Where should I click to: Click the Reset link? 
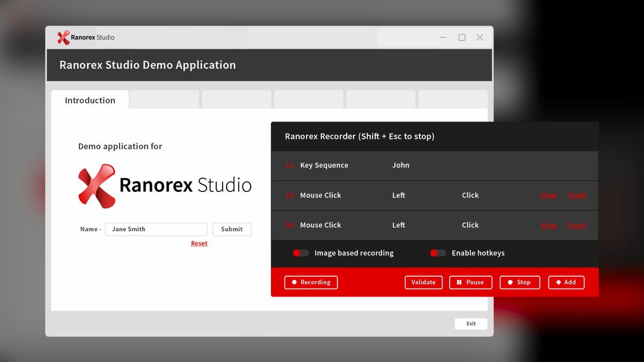click(199, 243)
